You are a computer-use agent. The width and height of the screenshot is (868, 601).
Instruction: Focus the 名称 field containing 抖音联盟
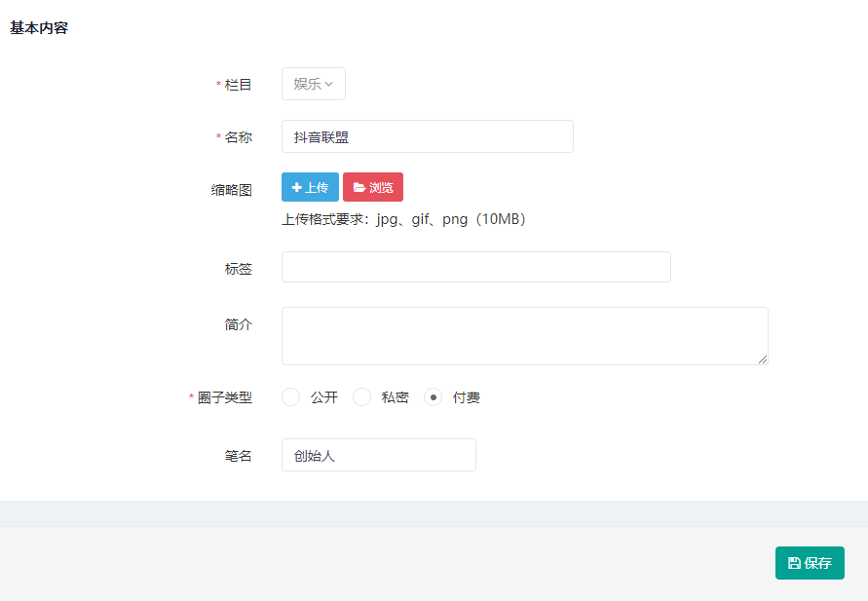pos(427,136)
